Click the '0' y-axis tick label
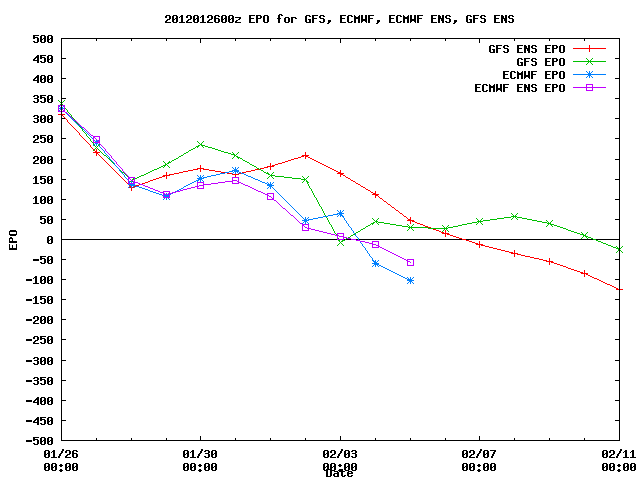The image size is (640, 480). coord(50,240)
